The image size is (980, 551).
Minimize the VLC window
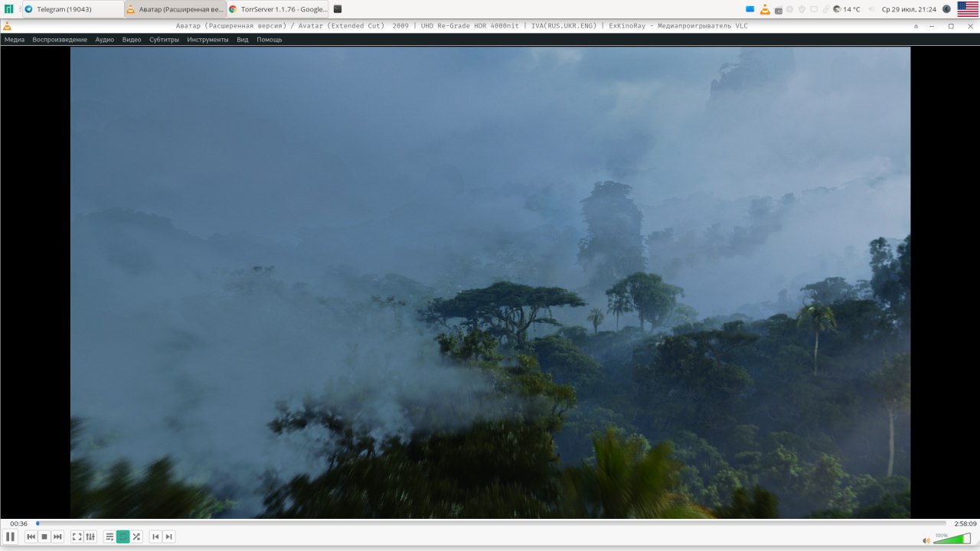coord(933,26)
